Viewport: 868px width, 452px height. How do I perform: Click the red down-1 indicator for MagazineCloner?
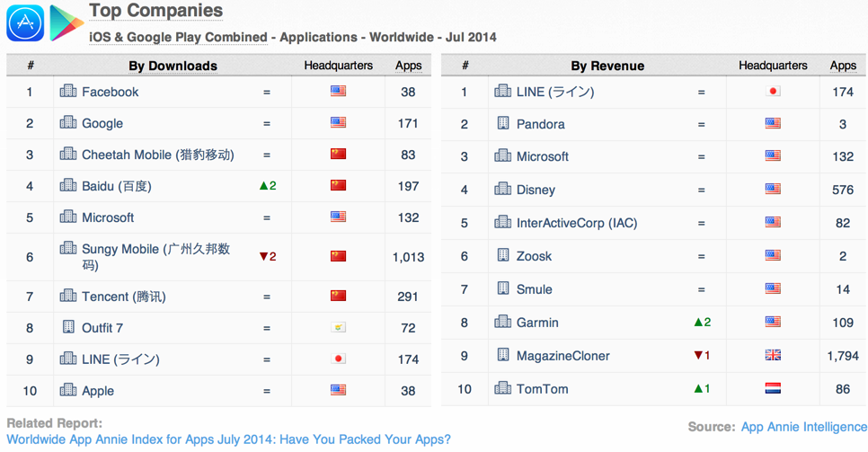click(703, 356)
